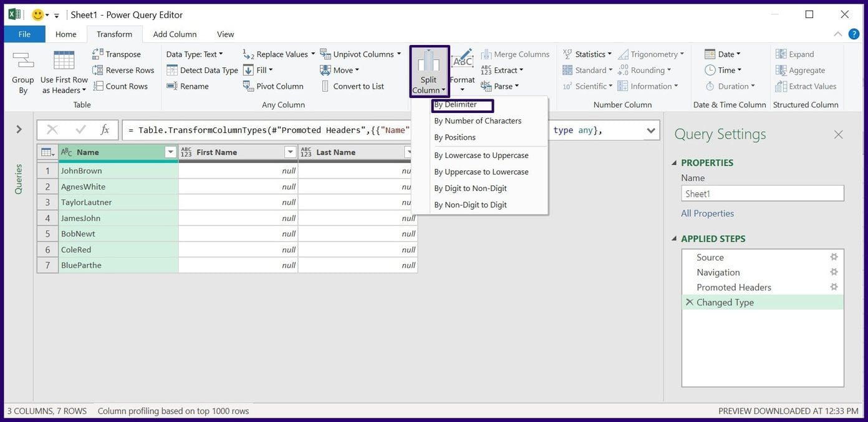The height and width of the screenshot is (422, 868).
Task: Click the Time tool
Action: [x=723, y=71]
